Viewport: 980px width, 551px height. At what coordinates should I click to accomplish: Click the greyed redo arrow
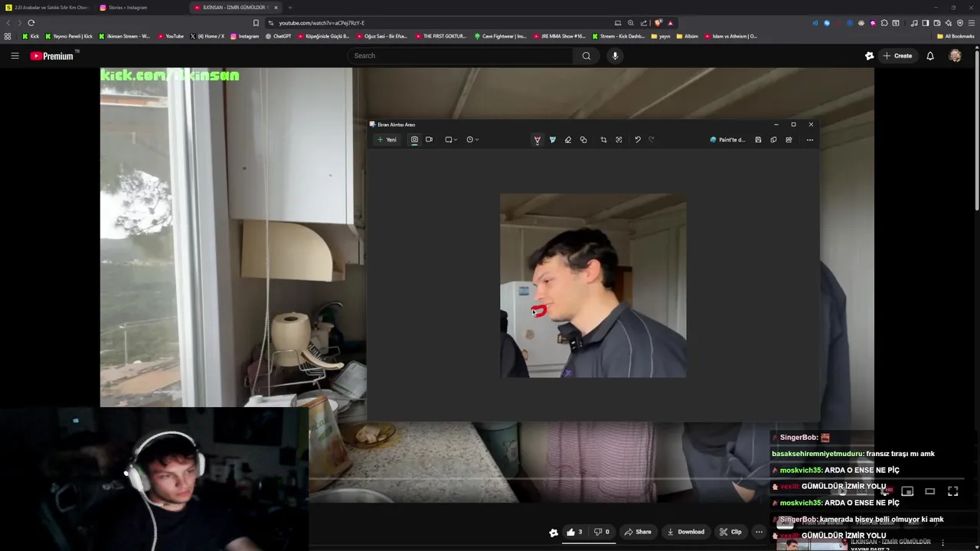click(652, 140)
